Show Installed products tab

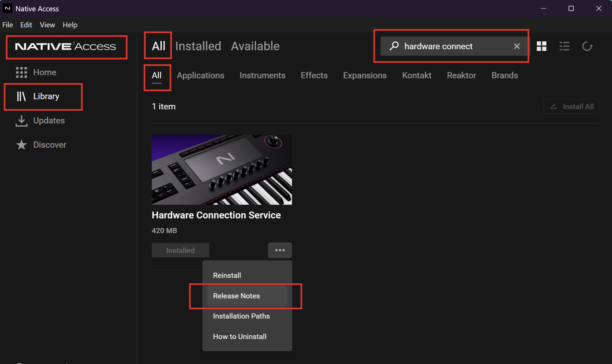(x=198, y=46)
